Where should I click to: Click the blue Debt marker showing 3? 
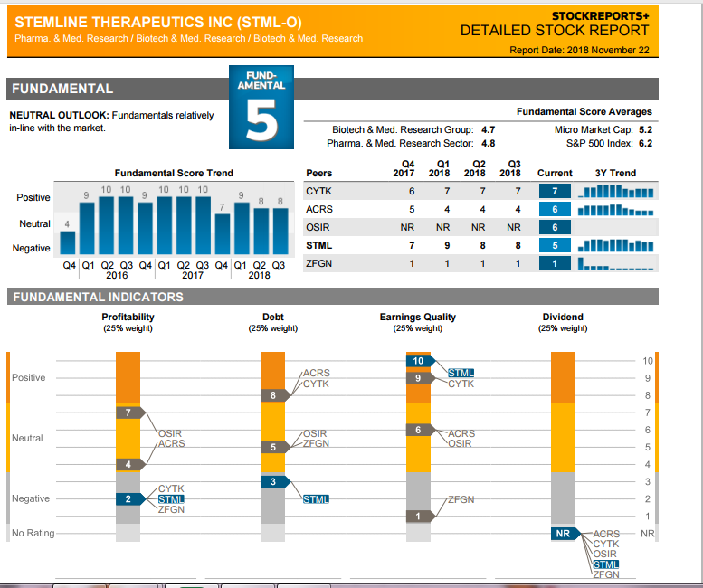[x=276, y=482]
